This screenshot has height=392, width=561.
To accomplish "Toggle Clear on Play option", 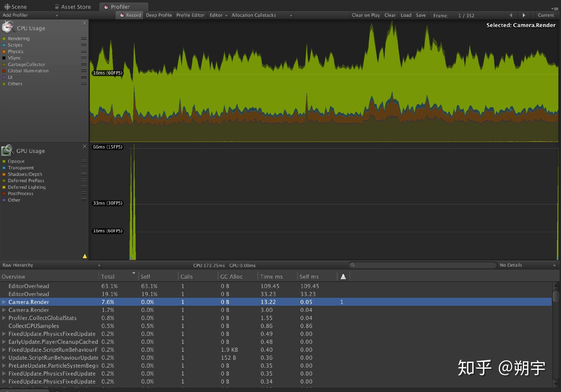I will coord(366,15).
